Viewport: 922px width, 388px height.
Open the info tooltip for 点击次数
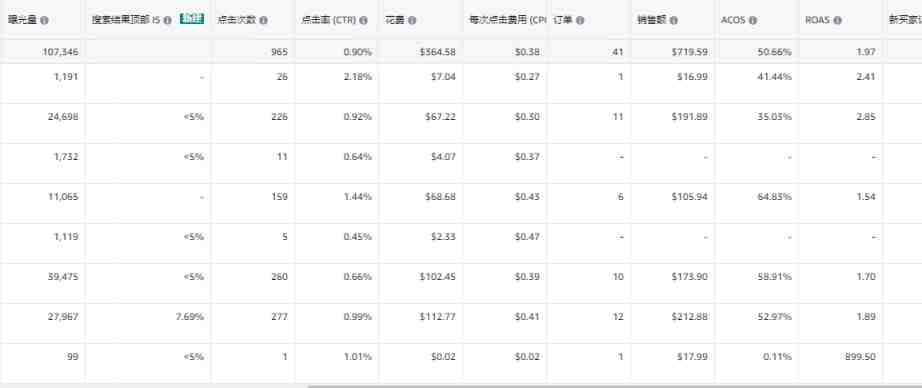[263, 21]
